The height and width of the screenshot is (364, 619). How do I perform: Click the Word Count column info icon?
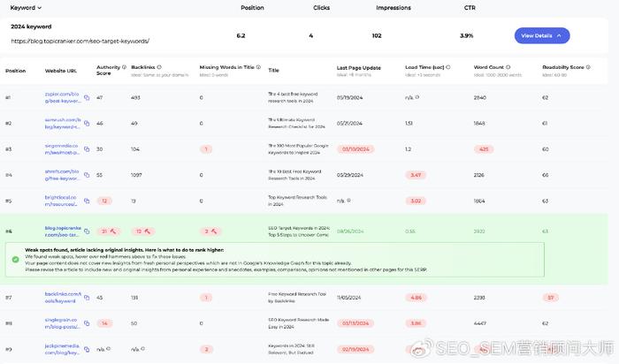(508, 67)
